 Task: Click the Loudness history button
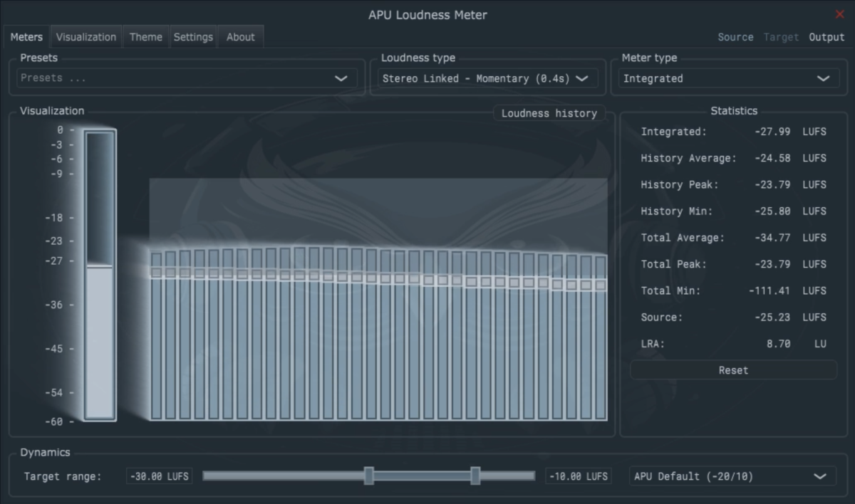[x=549, y=113]
